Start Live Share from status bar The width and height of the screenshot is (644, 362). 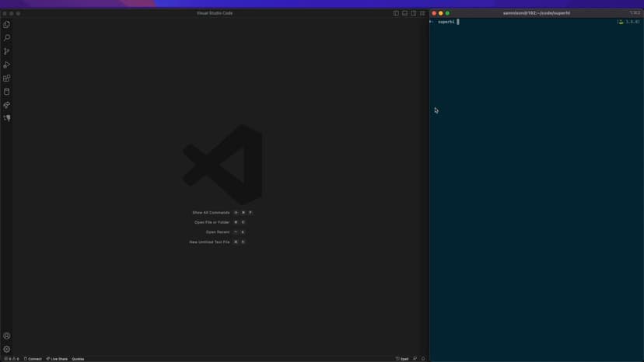(57, 359)
